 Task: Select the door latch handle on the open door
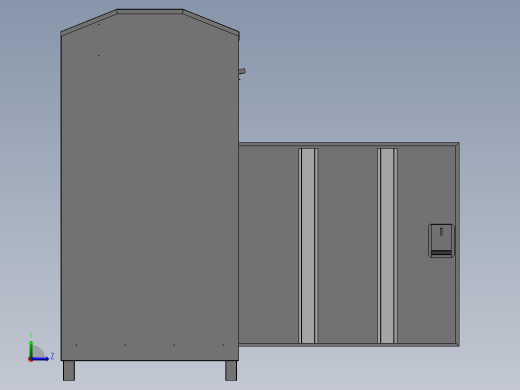coord(441,241)
